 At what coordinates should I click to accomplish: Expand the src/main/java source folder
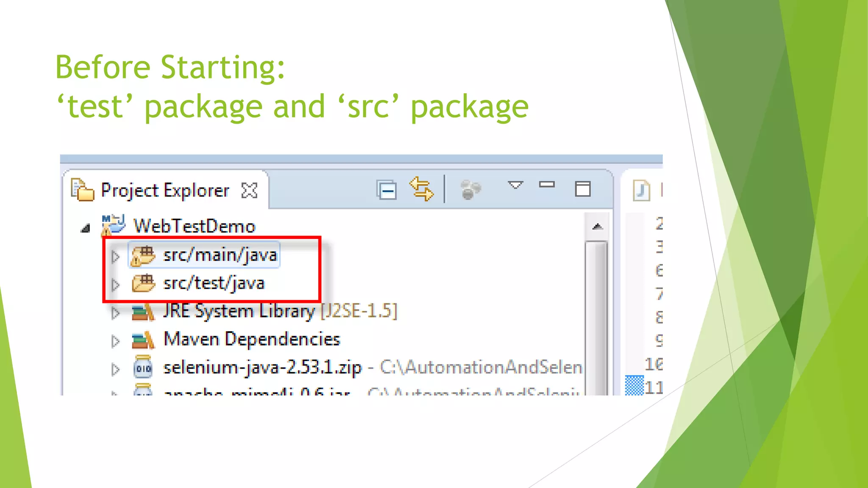[115, 256]
